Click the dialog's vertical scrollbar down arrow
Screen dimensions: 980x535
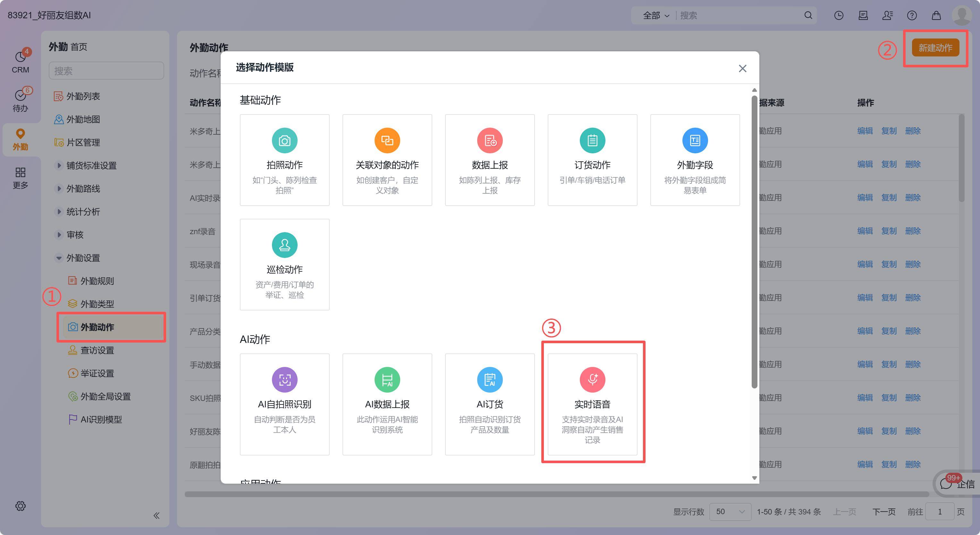point(755,478)
